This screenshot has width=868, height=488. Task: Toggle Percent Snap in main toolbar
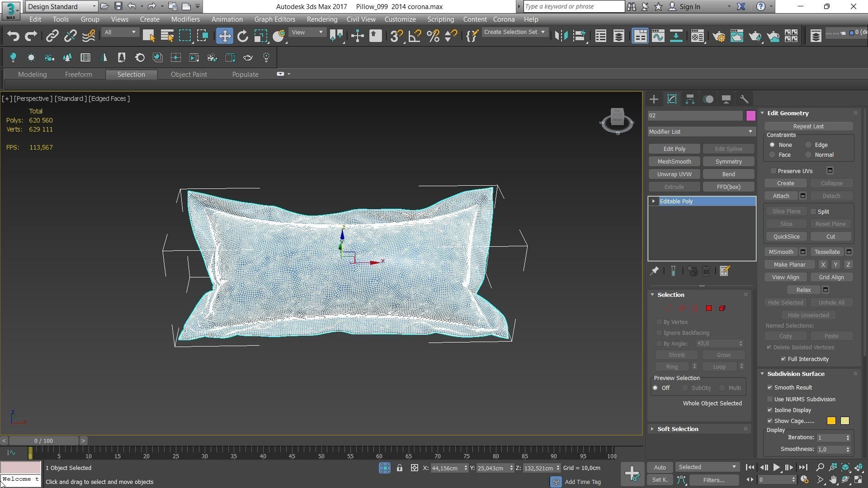pyautogui.click(x=433, y=36)
